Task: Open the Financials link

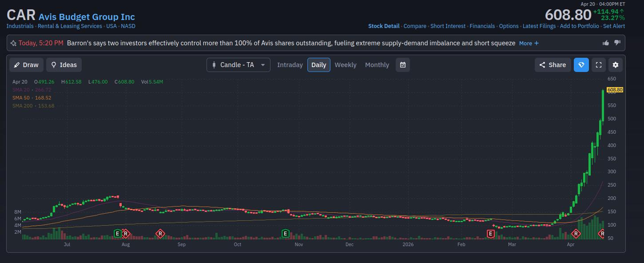Action: point(482,26)
